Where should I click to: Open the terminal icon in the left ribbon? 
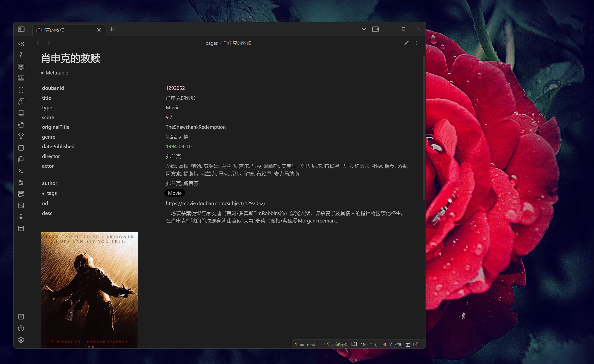pyautogui.click(x=21, y=171)
